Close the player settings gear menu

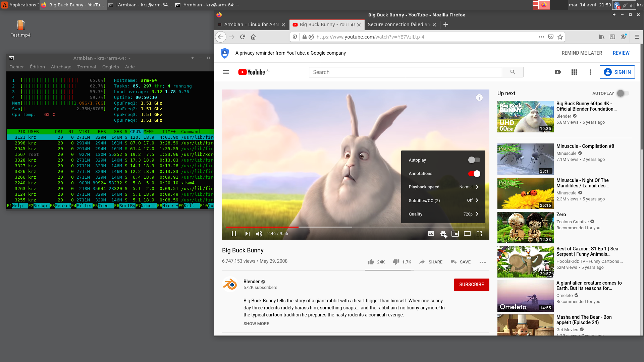point(443,234)
